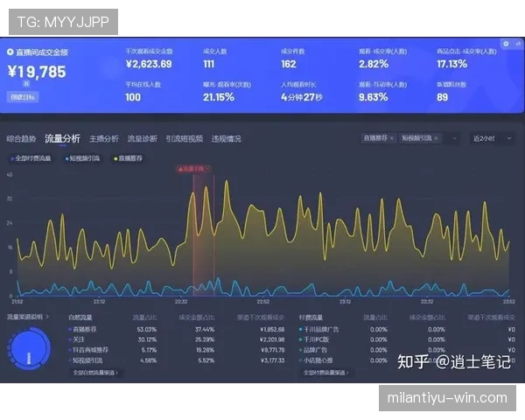The image size is (525, 420).
Task: Click the blue traffic donut chart
Action: tap(29, 348)
